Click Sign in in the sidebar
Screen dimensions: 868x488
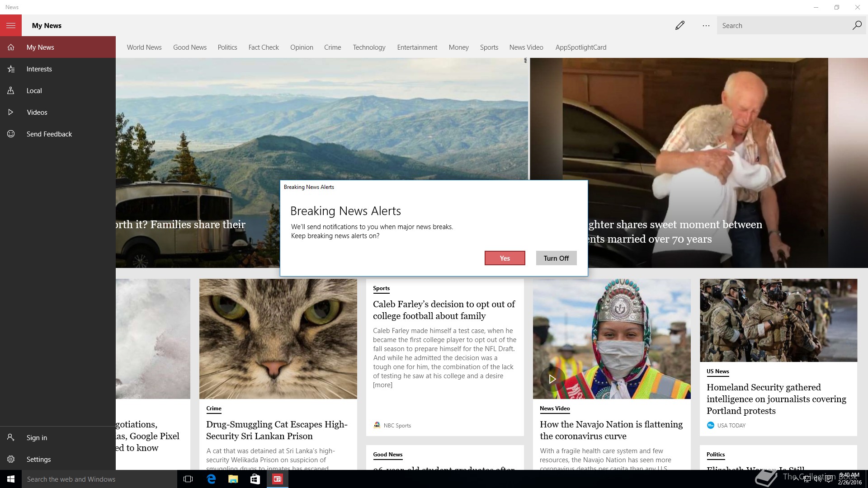(x=58, y=437)
